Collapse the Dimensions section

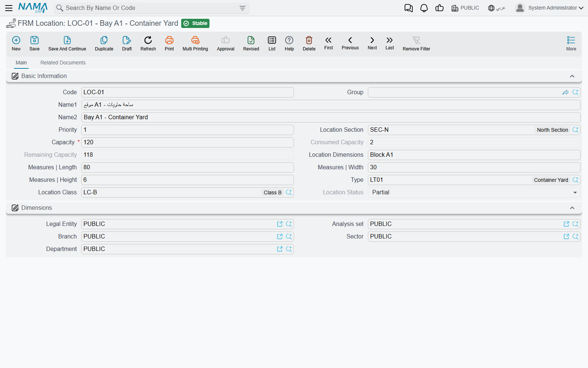coord(572,208)
